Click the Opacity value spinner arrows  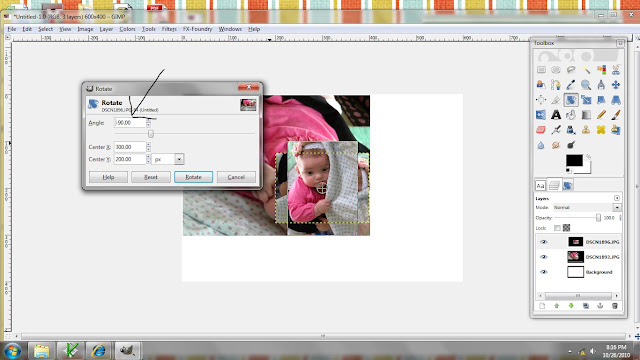[x=620, y=218]
